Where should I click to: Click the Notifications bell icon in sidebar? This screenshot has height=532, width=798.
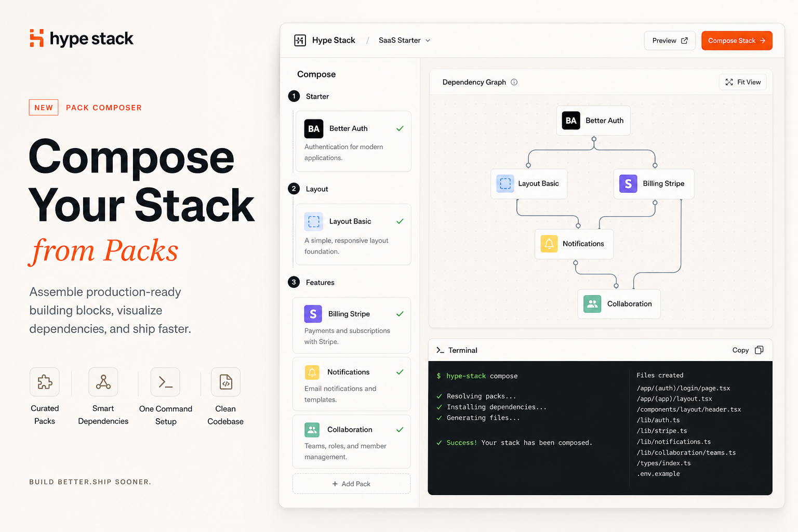[x=312, y=372]
